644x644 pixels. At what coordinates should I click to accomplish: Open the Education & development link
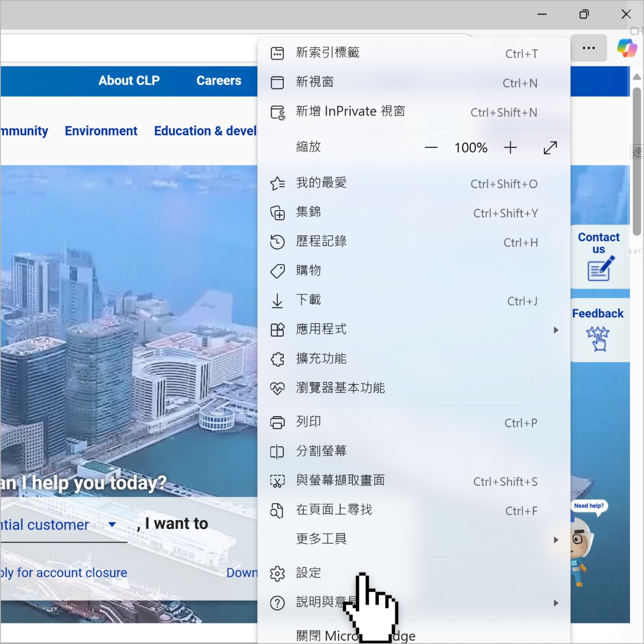205,131
